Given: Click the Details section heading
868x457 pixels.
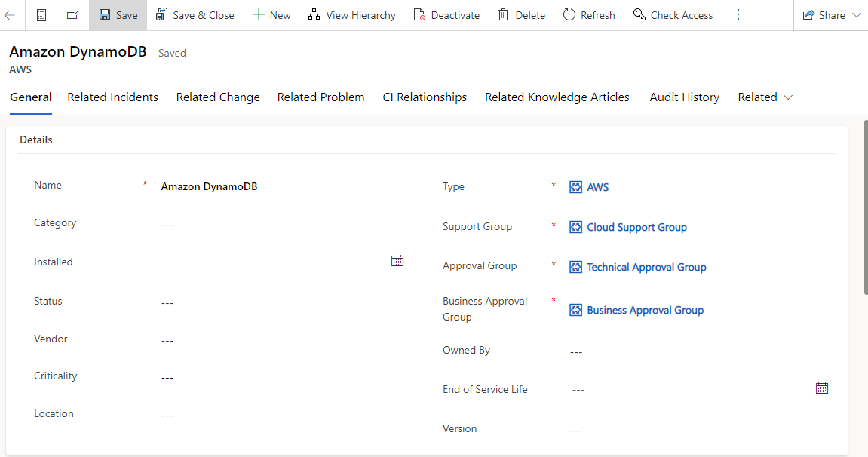Looking at the screenshot, I should (36, 140).
